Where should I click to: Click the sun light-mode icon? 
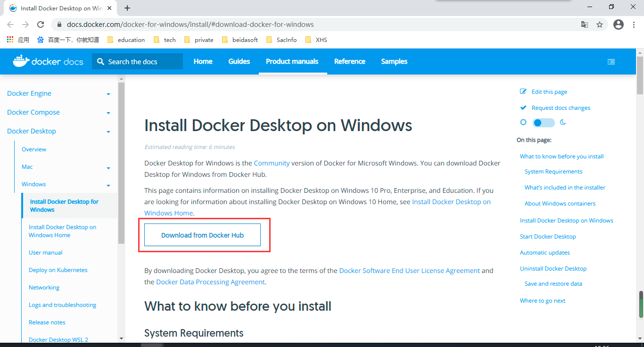(523, 122)
